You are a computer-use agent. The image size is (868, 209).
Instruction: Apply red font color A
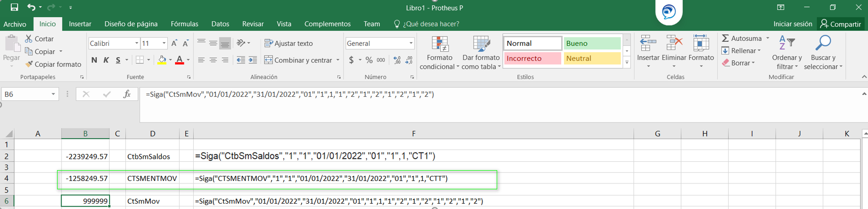(180, 60)
